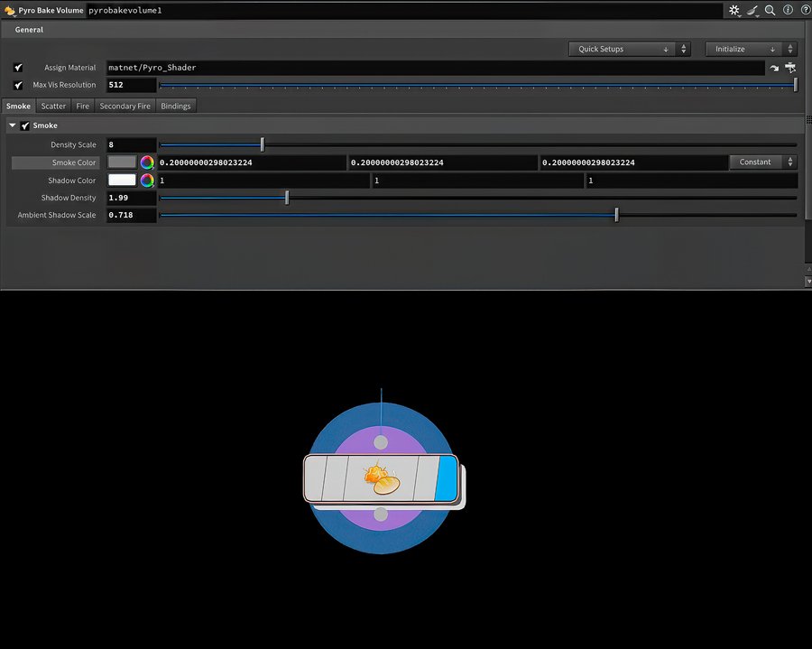Click the Smoke Color parameter label
Screen dimensions: 812x649
click(74, 162)
